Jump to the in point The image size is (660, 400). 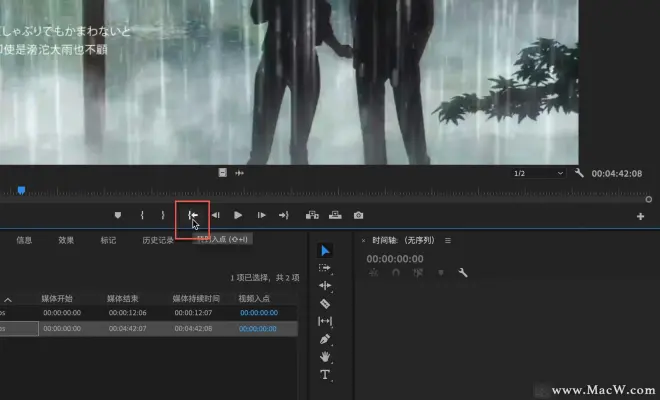(193, 215)
